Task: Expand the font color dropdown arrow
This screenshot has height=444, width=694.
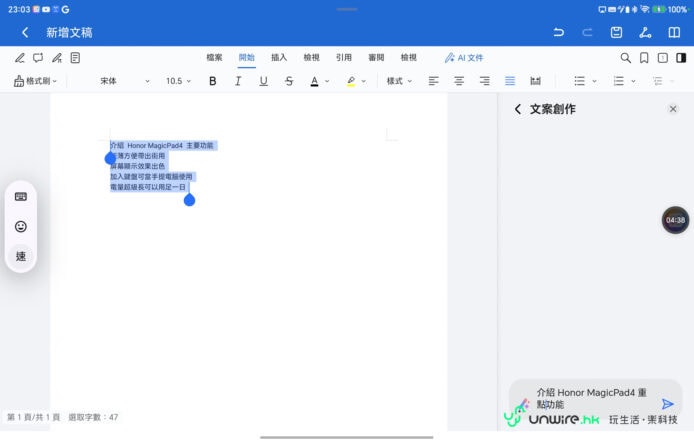Action: [x=327, y=81]
